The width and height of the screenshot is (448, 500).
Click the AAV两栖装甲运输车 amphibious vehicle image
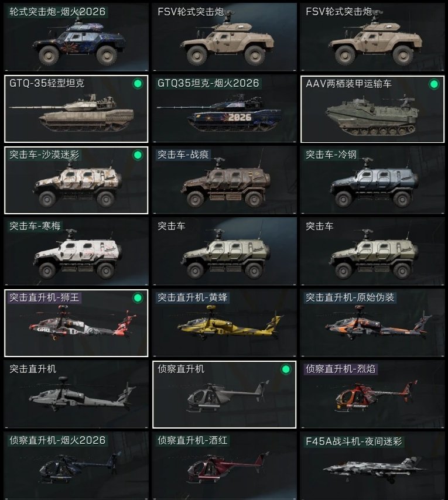(372, 115)
